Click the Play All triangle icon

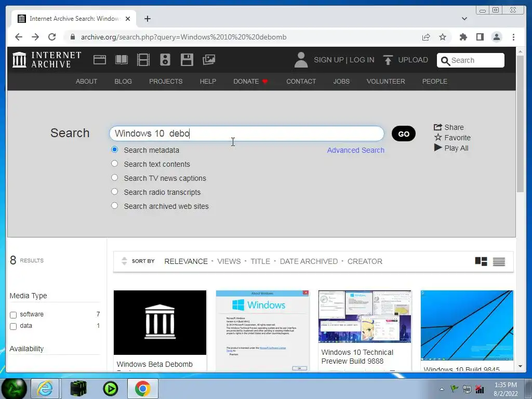[x=438, y=148]
